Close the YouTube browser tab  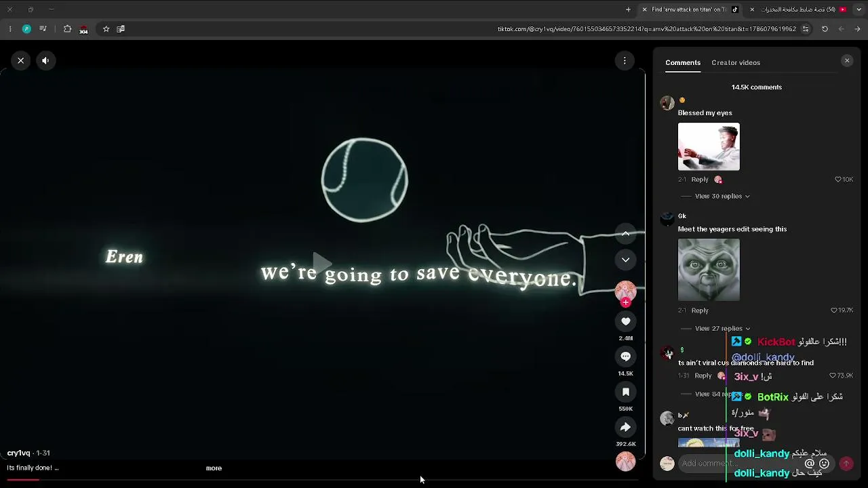tap(751, 9)
